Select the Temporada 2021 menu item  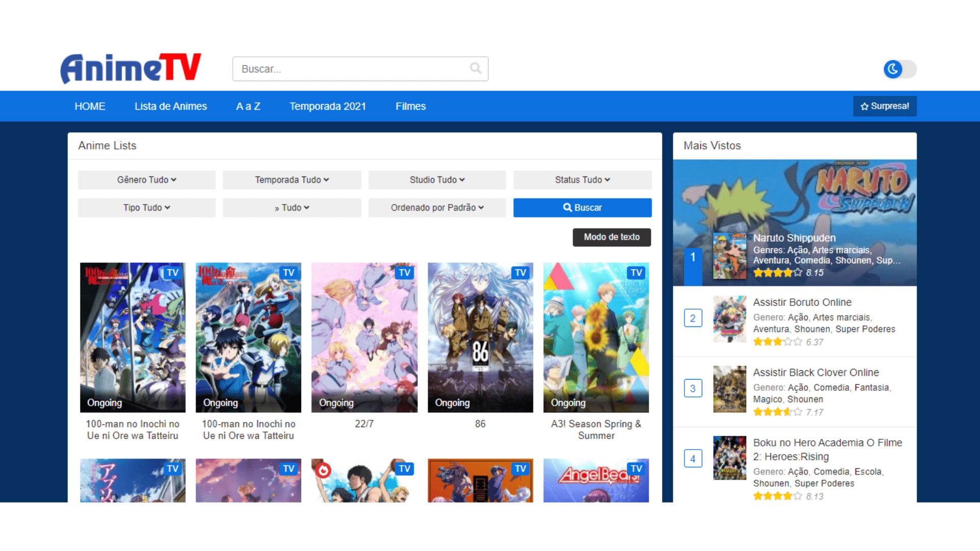[x=328, y=106]
